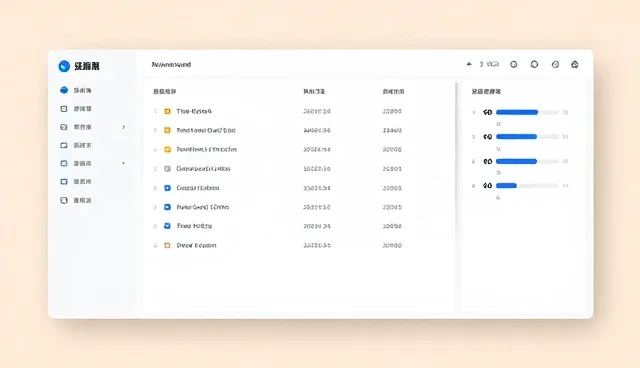
Task: Click the icon of the last sidebar item
Action: (64, 200)
